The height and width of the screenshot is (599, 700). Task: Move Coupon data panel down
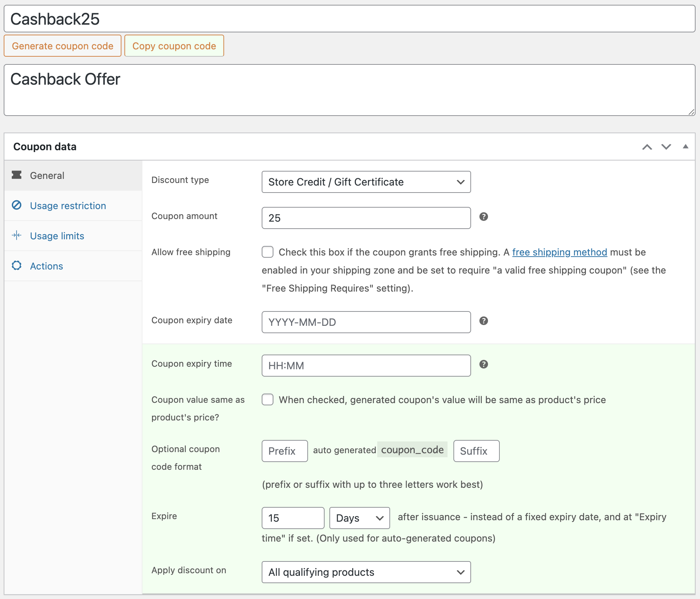point(666,147)
